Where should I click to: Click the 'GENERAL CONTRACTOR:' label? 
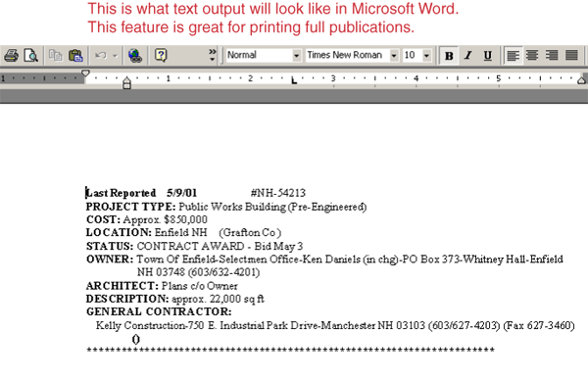click(159, 311)
